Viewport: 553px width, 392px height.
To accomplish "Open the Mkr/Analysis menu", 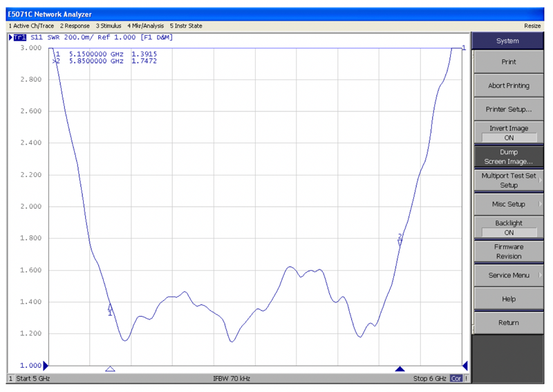I will tap(144, 26).
